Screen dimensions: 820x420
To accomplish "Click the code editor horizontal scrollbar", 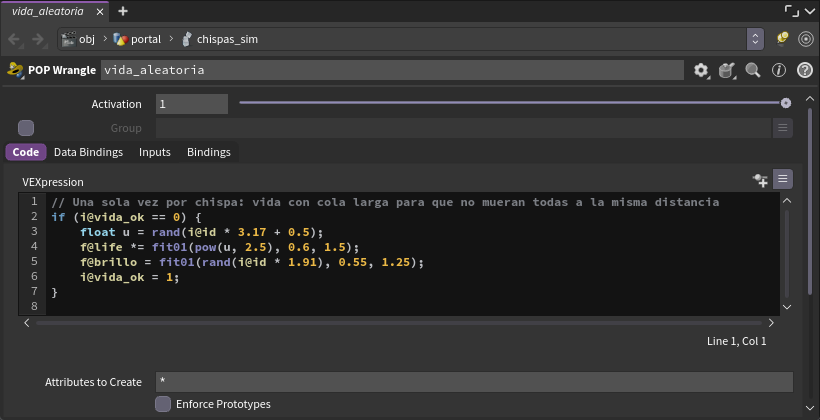I will coord(398,323).
